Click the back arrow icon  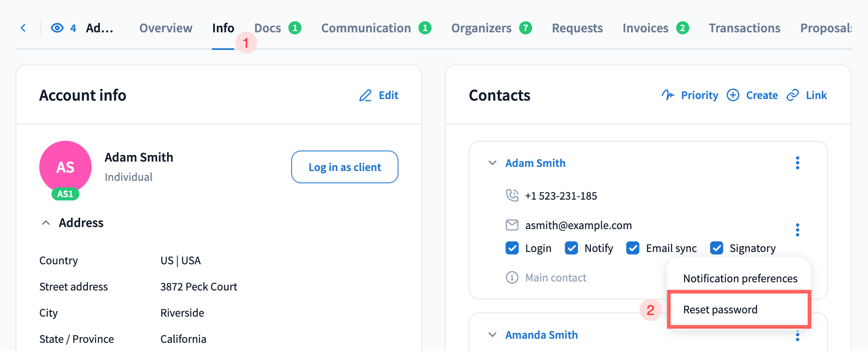(x=23, y=28)
